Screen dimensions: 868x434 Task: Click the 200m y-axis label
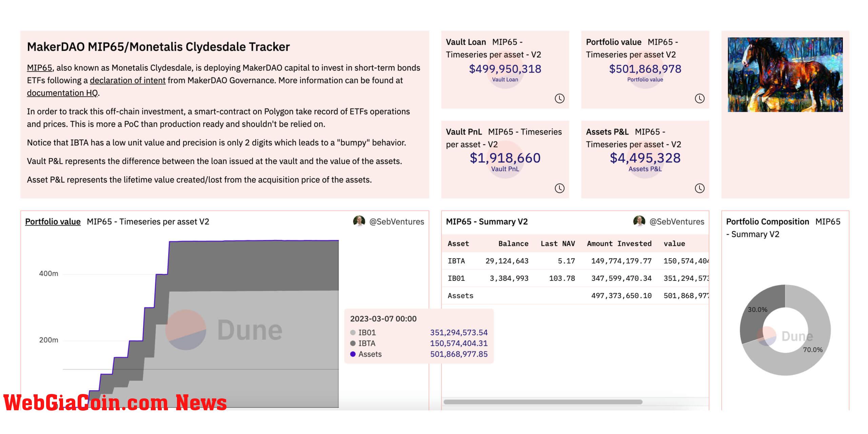[x=48, y=340]
